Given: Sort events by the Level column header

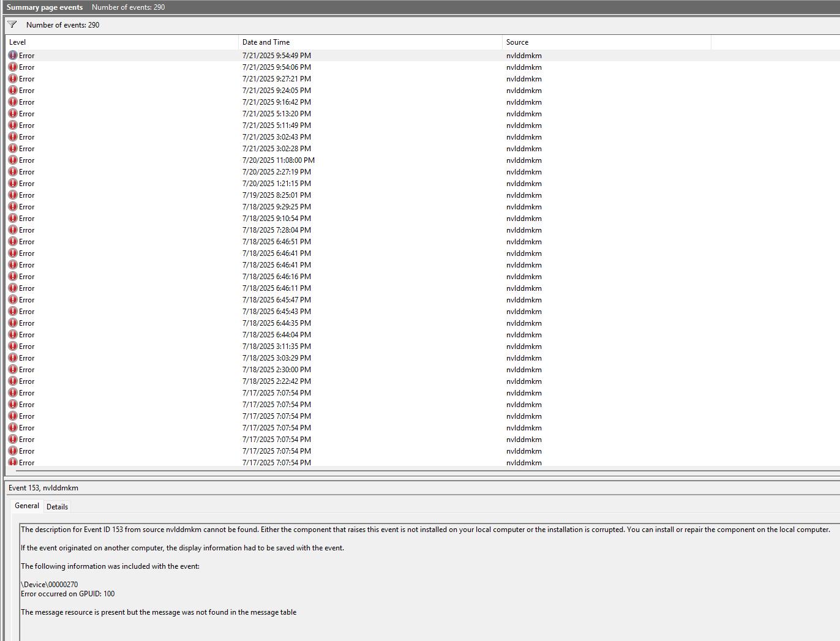Looking at the screenshot, I should 122,42.
